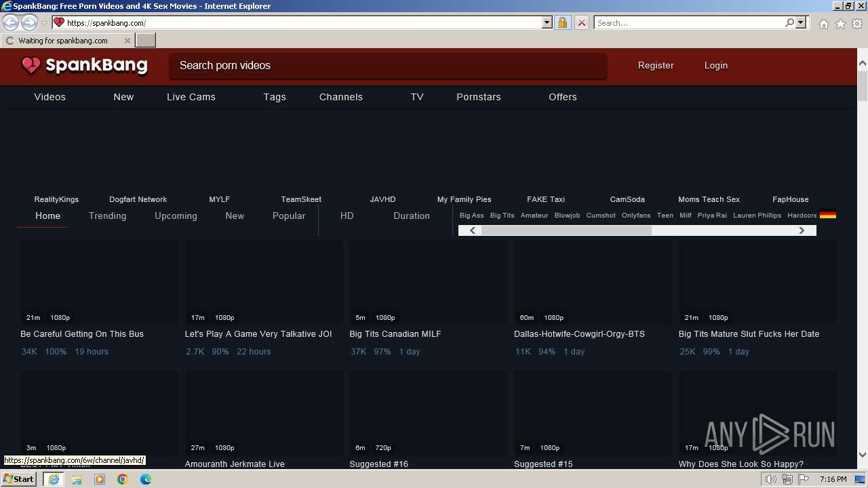This screenshot has height=488, width=868.
Task: Open the 'Suggested #15' video title
Action: 543,464
